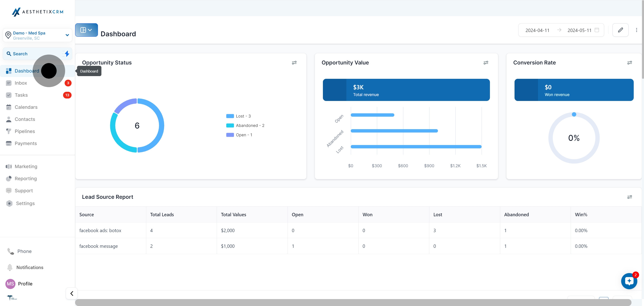
Task: Open Notifications in the sidebar
Action: 30,267
